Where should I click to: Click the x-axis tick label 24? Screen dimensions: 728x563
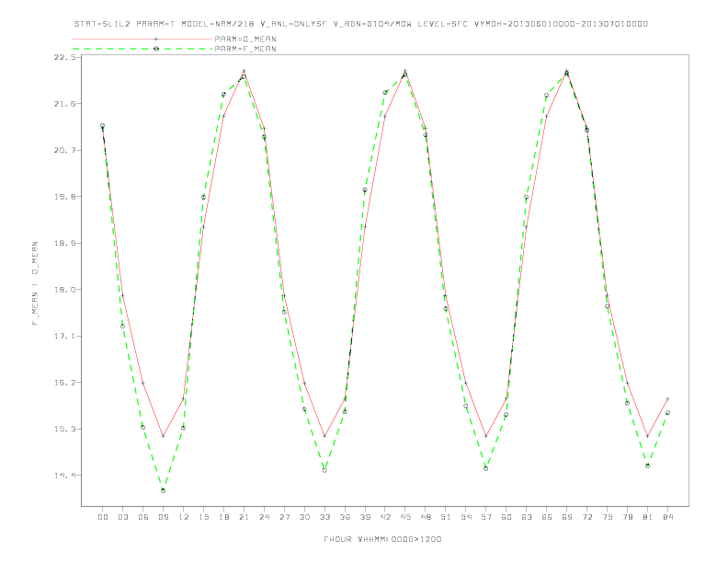click(x=264, y=517)
